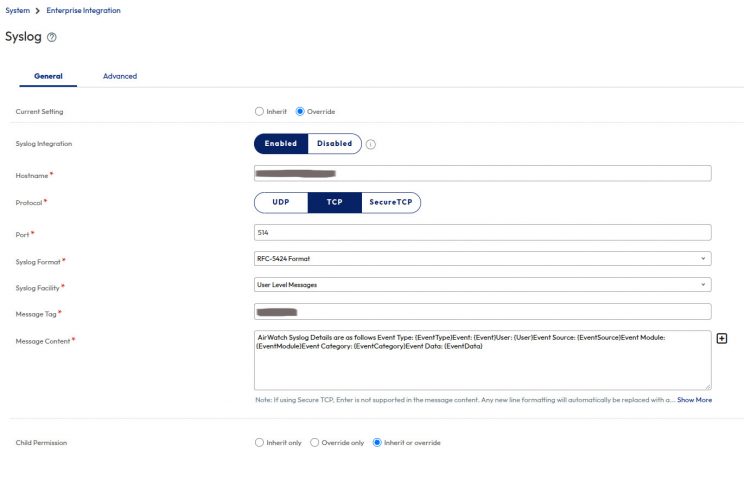Select Inherit only child permission
The image size is (744, 495).
click(259, 442)
